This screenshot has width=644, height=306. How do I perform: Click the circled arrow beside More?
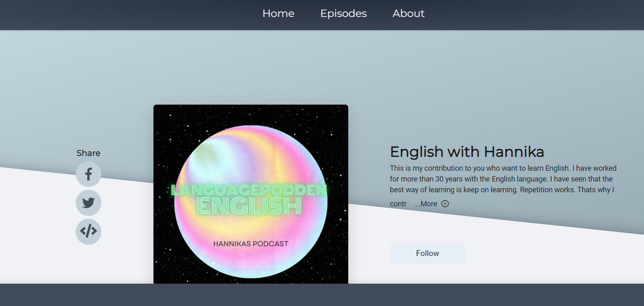click(x=445, y=203)
